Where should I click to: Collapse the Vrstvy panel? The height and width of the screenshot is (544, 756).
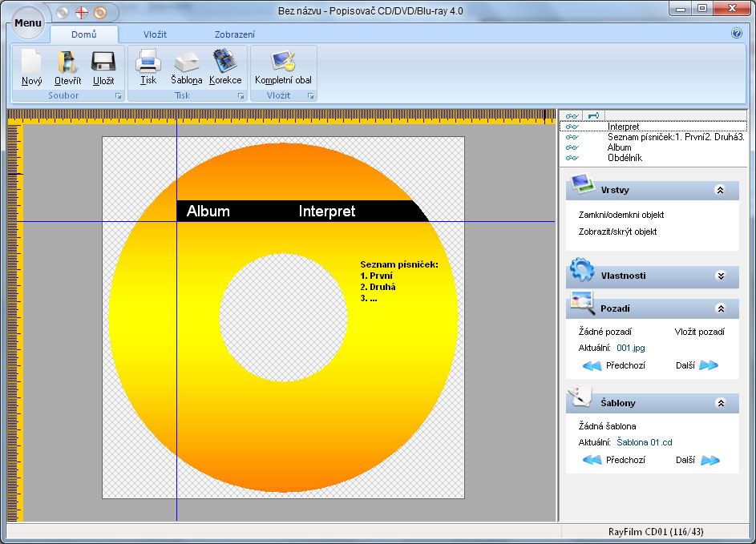(x=720, y=191)
